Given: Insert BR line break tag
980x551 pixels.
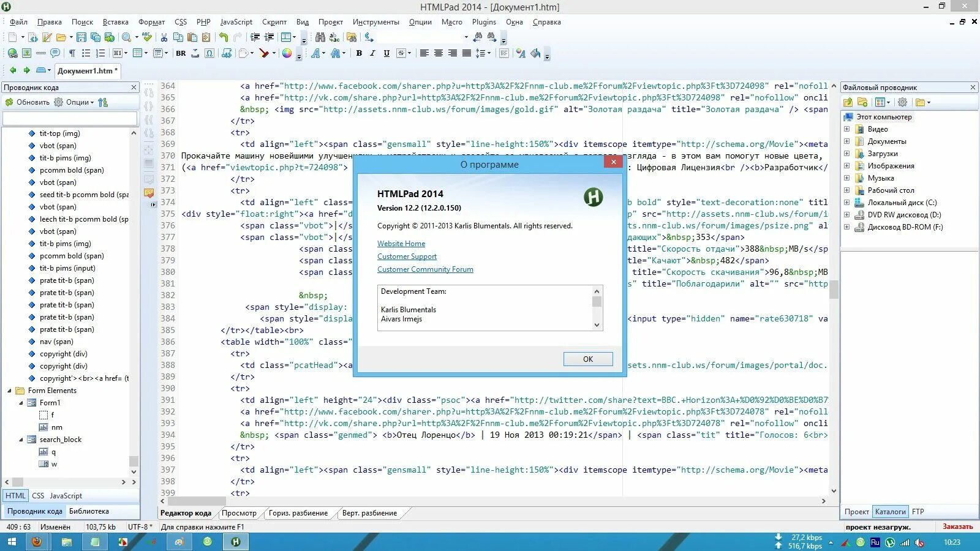Looking at the screenshot, I should click(181, 53).
